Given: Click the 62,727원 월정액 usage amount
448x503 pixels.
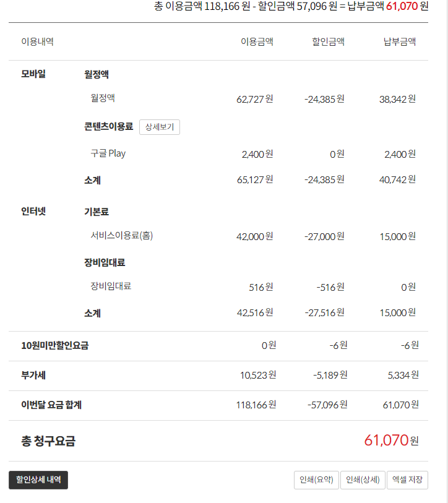Looking at the screenshot, I should coord(255,99).
